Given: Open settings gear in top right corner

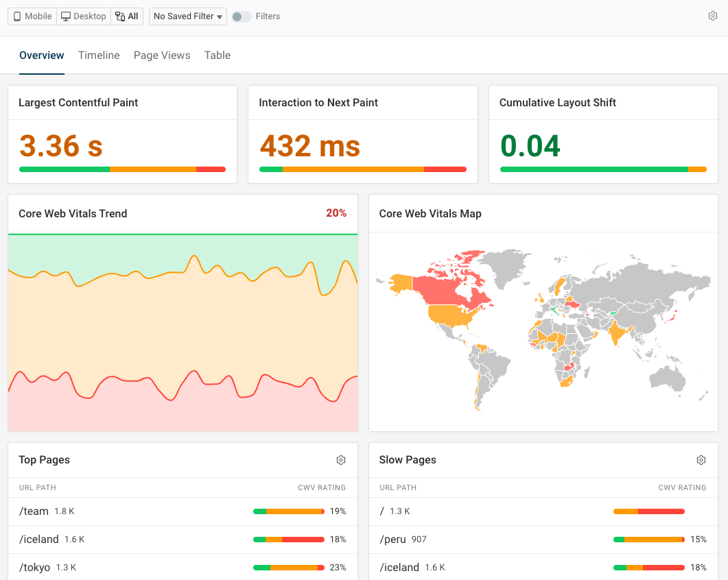Looking at the screenshot, I should click(712, 16).
